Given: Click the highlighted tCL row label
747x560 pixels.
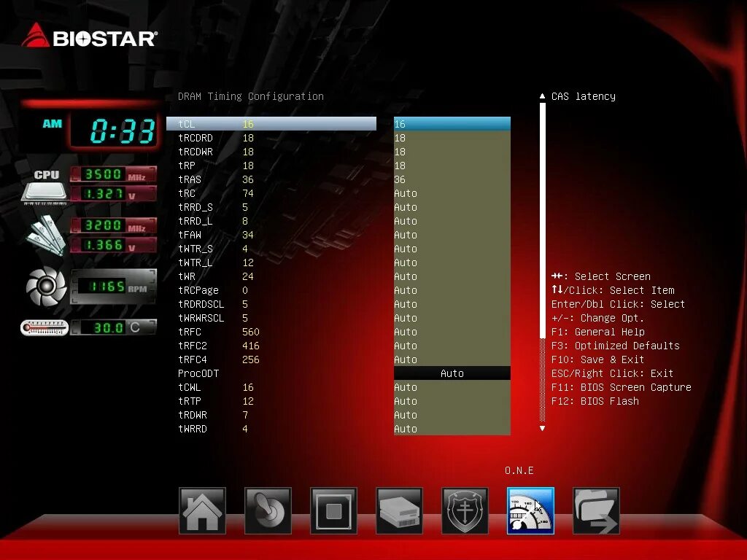Looking at the screenshot, I should (x=186, y=124).
